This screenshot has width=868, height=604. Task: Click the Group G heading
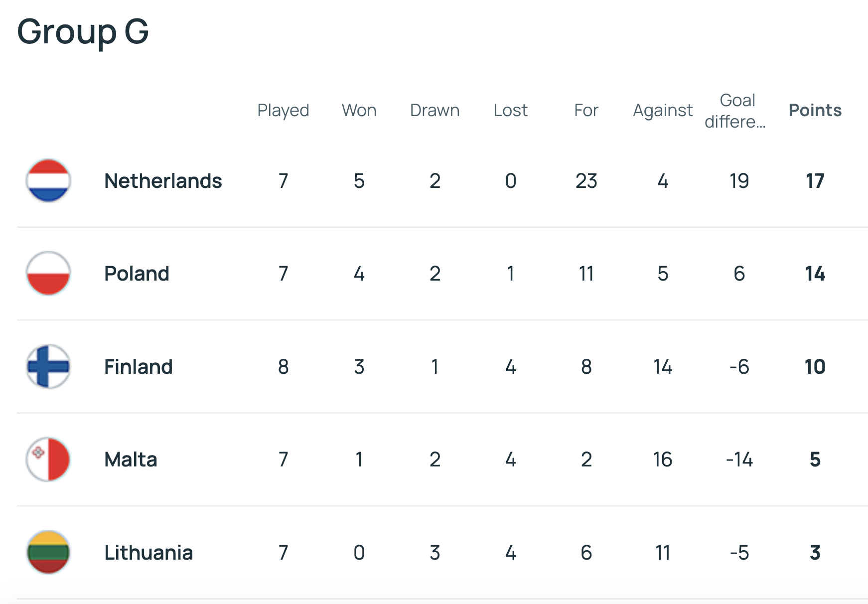pyautogui.click(x=83, y=31)
